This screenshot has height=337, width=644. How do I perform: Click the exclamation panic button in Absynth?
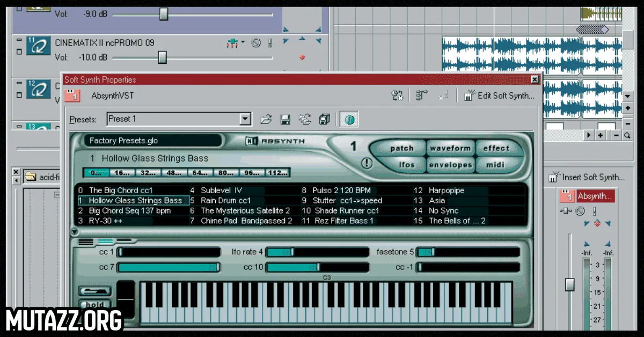tap(367, 163)
